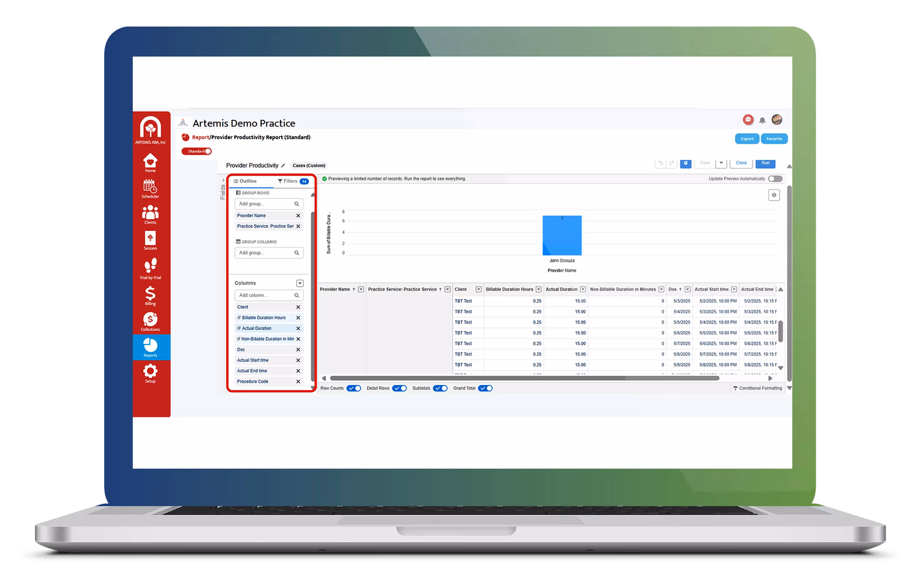Open the Columns panel dropdown options
The image size is (921, 588).
click(300, 283)
